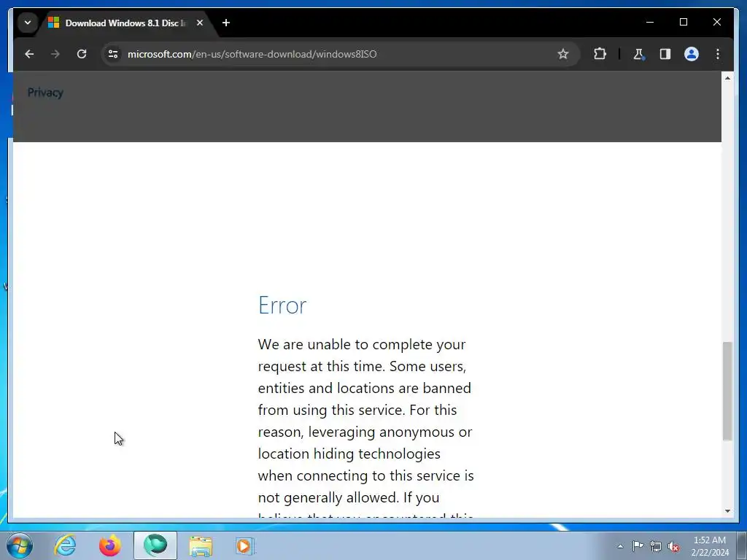
Task: Open a new browser tab
Action: coord(226,23)
